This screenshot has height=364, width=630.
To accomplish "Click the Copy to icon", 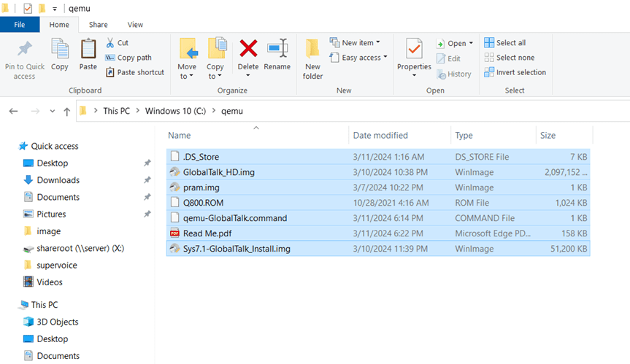I will click(217, 48).
